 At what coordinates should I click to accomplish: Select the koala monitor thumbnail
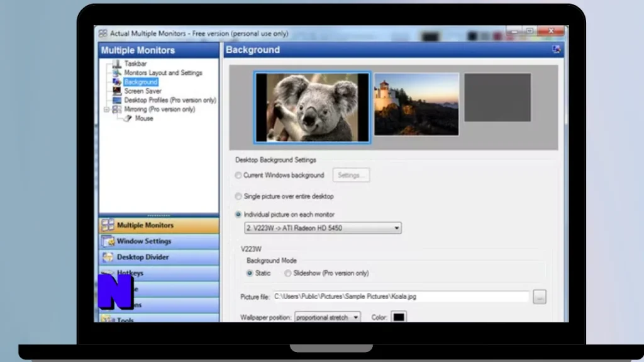(312, 107)
